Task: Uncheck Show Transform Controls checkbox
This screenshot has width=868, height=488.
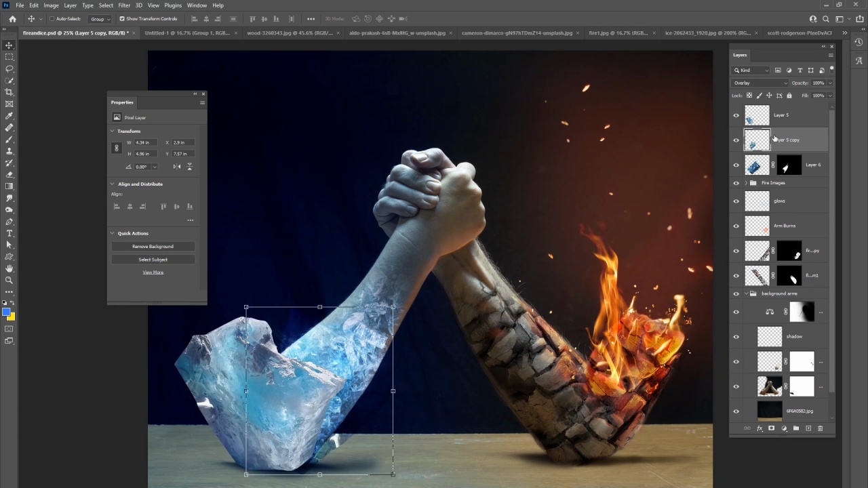Action: [x=122, y=19]
